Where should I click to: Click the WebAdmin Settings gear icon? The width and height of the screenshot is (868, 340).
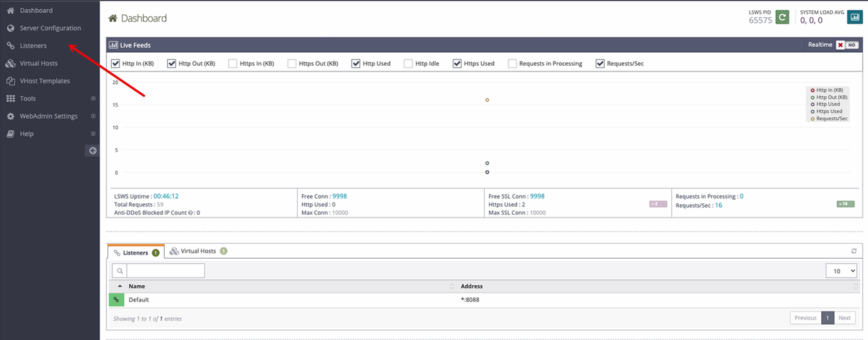pos(10,116)
